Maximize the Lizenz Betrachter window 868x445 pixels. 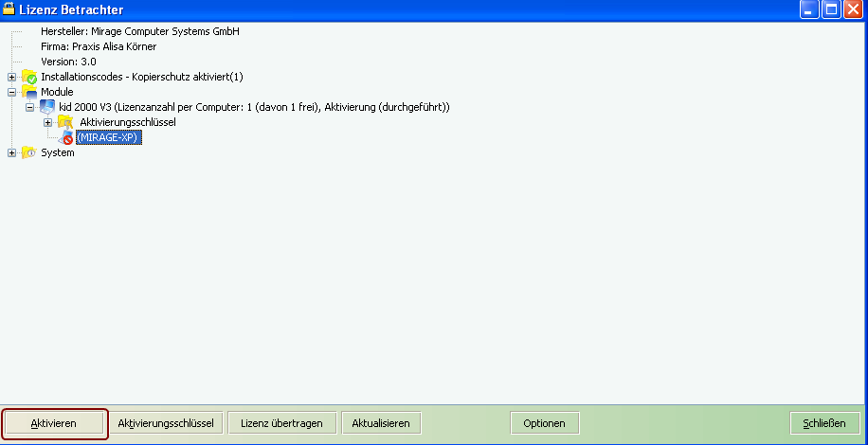(831, 9)
